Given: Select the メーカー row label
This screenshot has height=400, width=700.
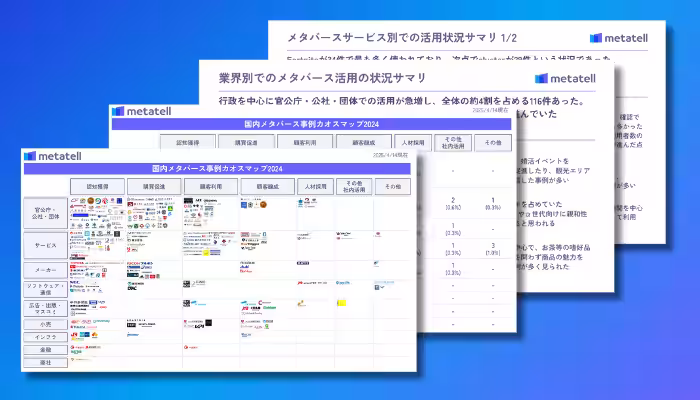Looking at the screenshot, I should pos(46,270).
